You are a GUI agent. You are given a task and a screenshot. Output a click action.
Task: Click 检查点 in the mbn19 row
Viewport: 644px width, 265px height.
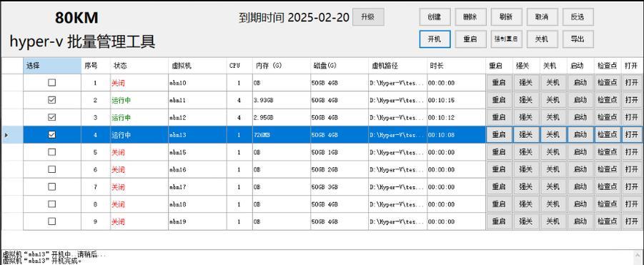pyautogui.click(x=608, y=221)
